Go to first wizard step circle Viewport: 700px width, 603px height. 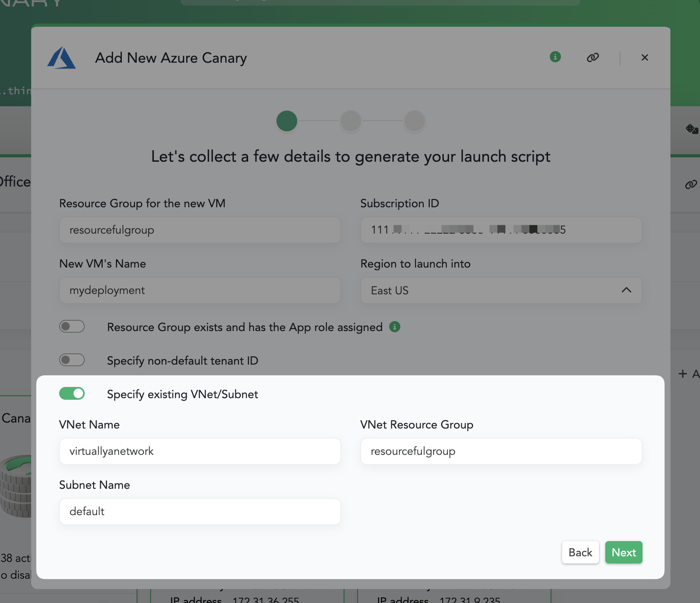tap(286, 121)
